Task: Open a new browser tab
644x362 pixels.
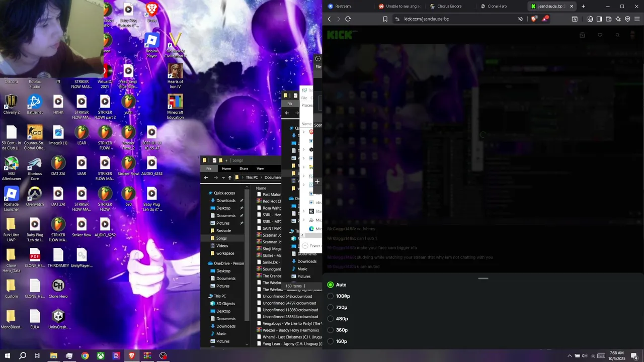Action: pos(583,6)
